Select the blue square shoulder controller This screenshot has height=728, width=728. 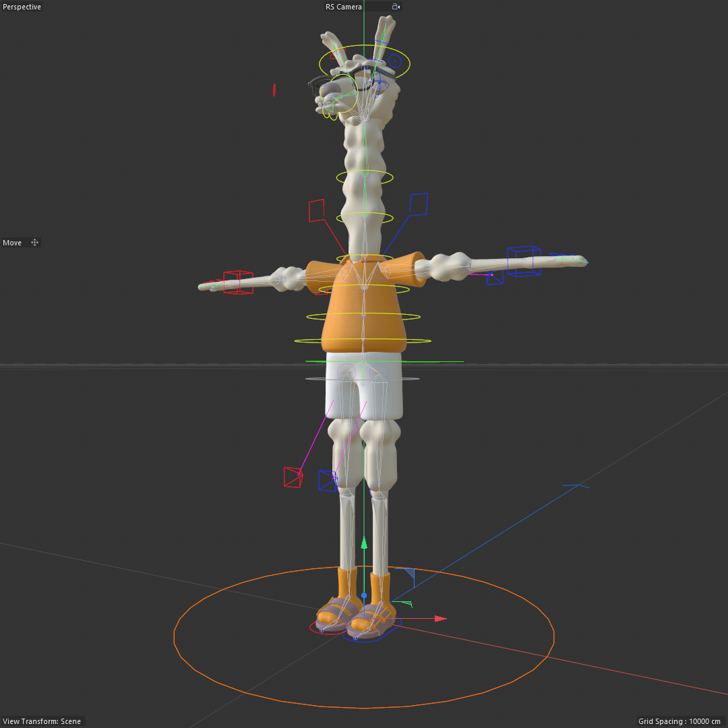pos(419,205)
